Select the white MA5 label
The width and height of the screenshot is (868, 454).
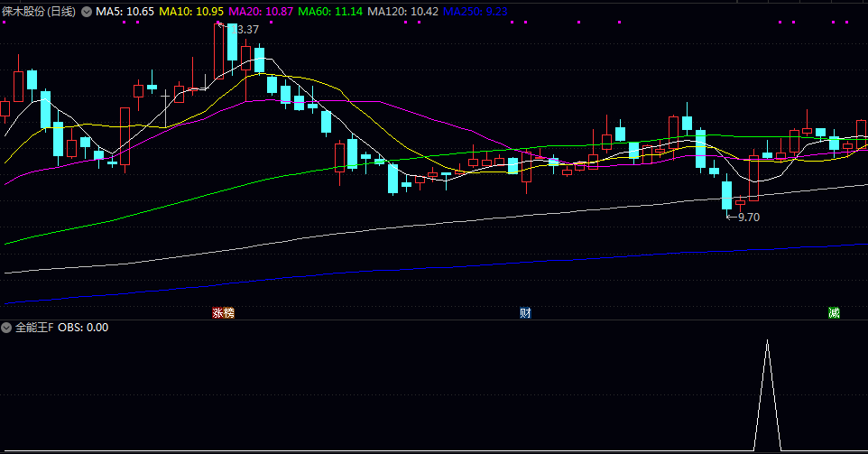pos(125,12)
